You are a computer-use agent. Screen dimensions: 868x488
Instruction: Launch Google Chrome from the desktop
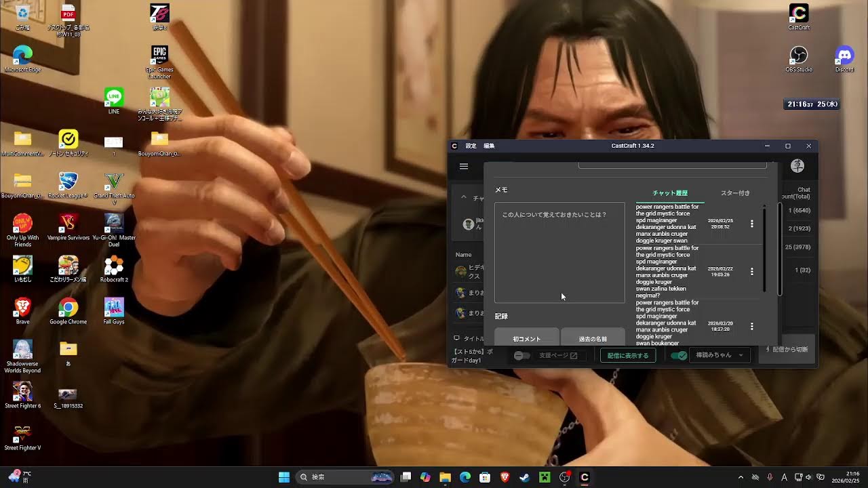(x=68, y=311)
